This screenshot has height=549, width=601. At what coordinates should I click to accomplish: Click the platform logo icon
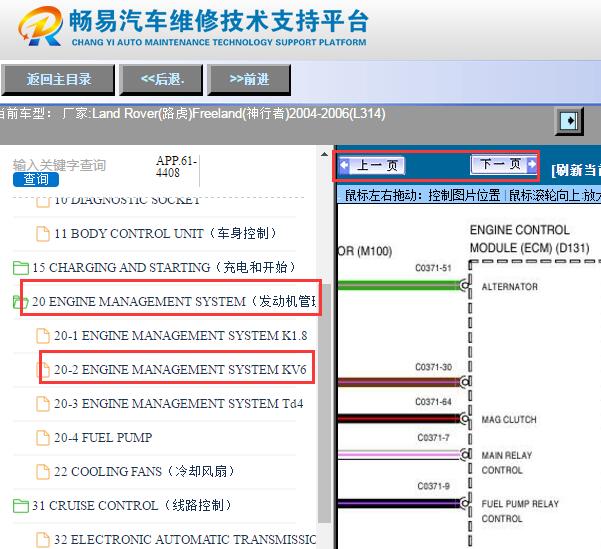pyautogui.click(x=40, y=26)
